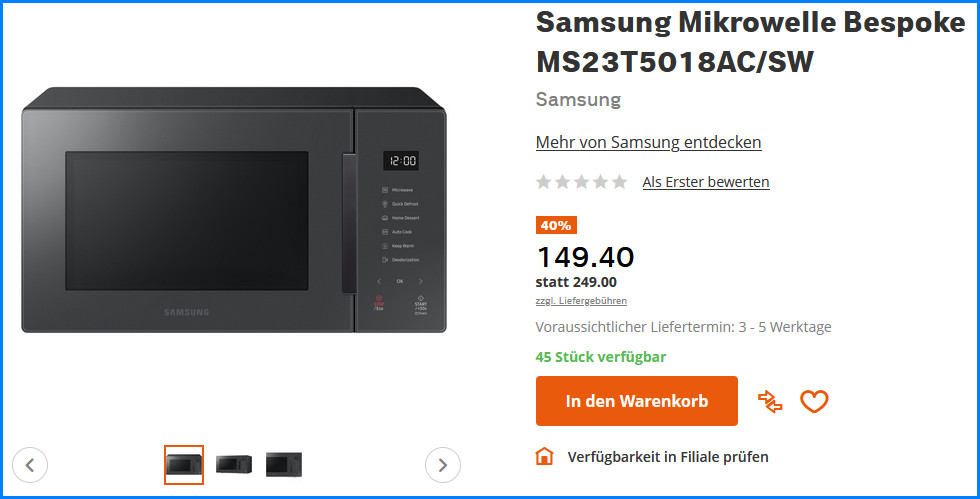Image resolution: width=980 pixels, height=499 pixels.
Task: Open Mehr von Samsung entdecken link
Action: (648, 143)
